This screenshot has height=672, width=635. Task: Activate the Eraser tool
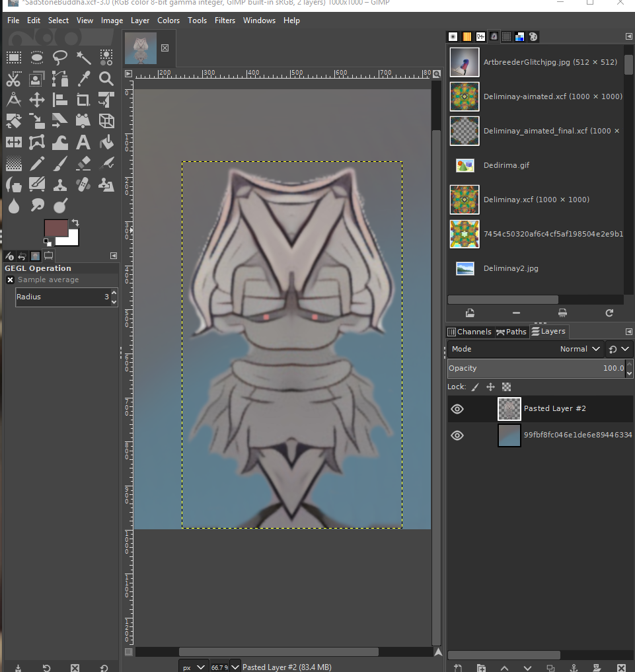pos(83,163)
